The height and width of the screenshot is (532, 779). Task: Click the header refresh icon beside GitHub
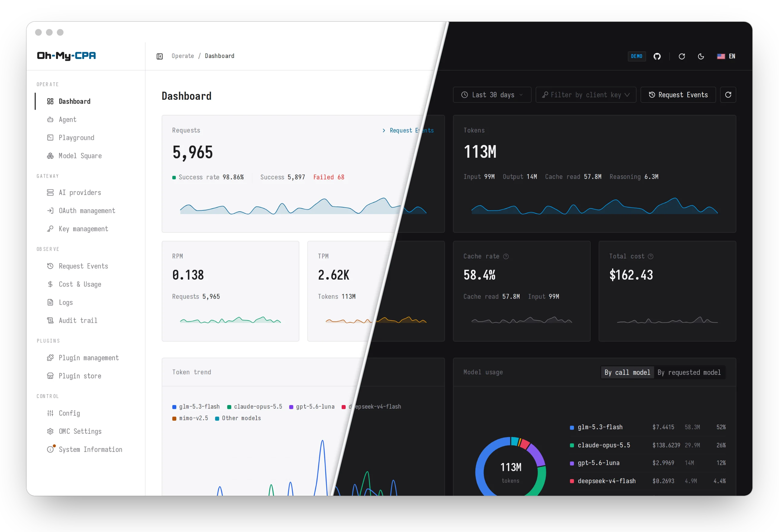[682, 56]
